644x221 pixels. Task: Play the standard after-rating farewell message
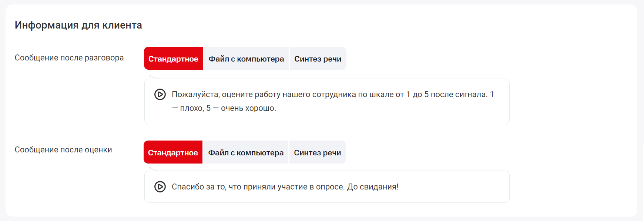tap(160, 187)
